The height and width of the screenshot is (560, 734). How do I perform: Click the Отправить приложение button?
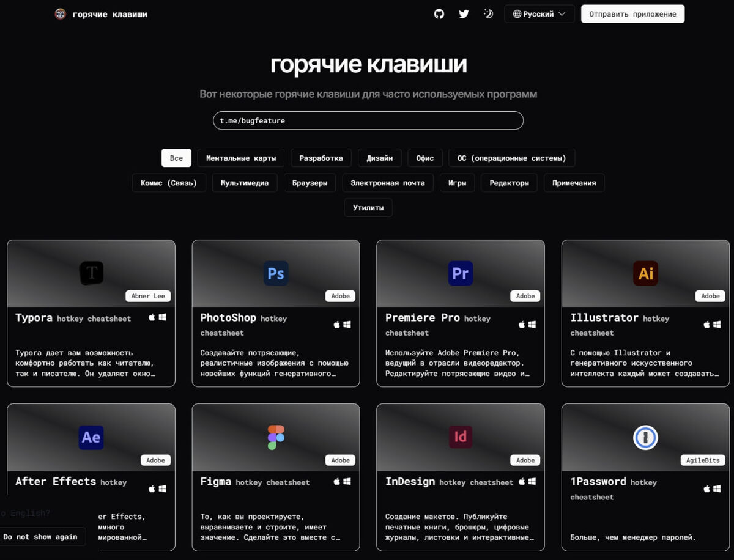coord(632,14)
